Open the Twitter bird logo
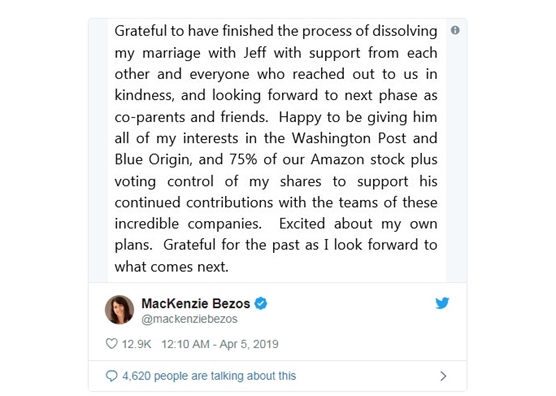Image resolution: width=556 pixels, height=396 pixels. (442, 303)
